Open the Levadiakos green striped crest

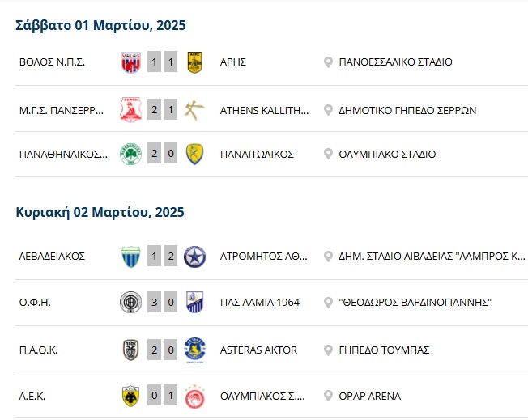(x=130, y=257)
